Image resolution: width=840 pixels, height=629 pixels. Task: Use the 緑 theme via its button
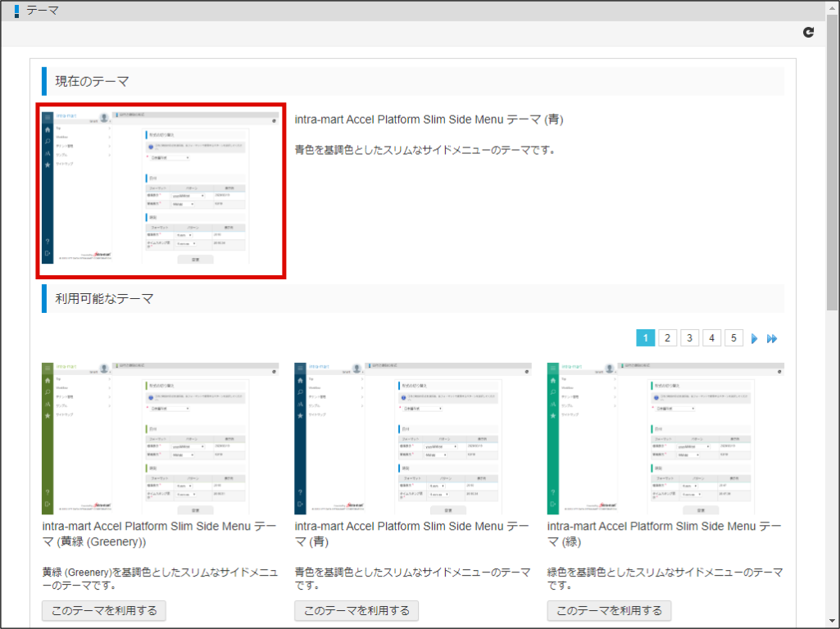click(x=609, y=610)
